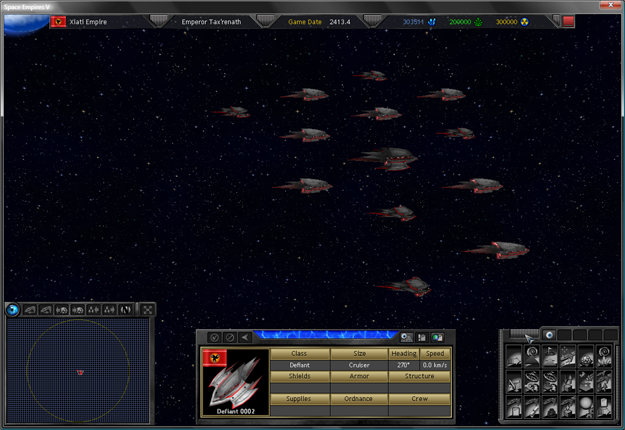Click the multiple ships fleet command icon
Viewport: 625px width, 430px height.
pos(604,382)
